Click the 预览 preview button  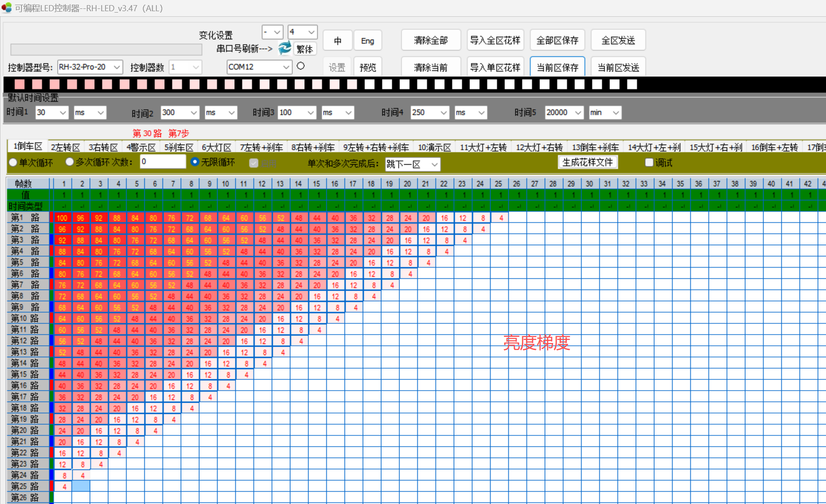coord(368,67)
